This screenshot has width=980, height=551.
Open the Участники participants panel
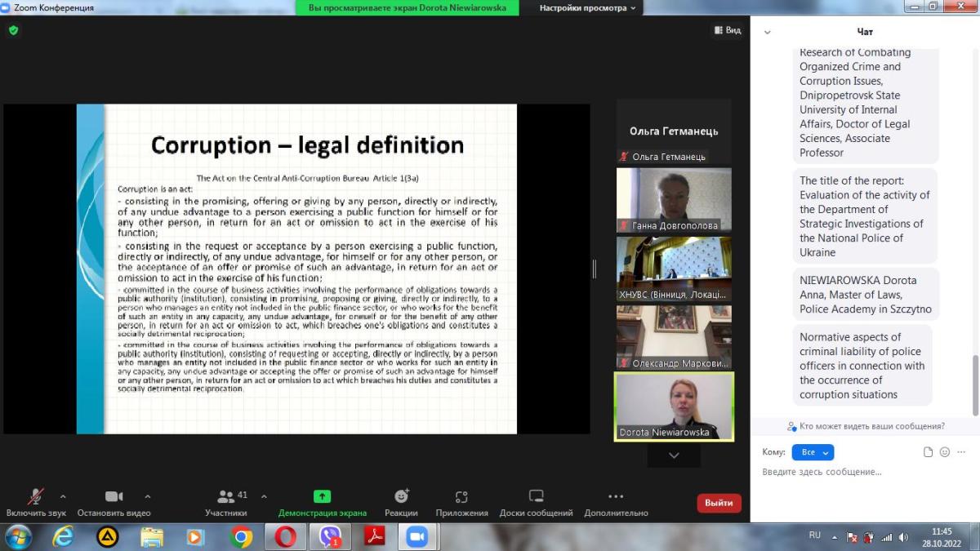[x=226, y=497]
